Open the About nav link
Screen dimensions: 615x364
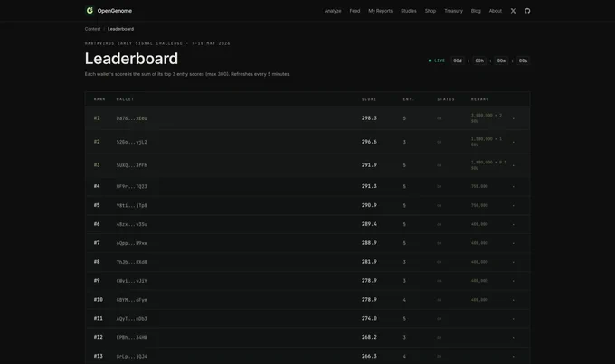tap(495, 11)
